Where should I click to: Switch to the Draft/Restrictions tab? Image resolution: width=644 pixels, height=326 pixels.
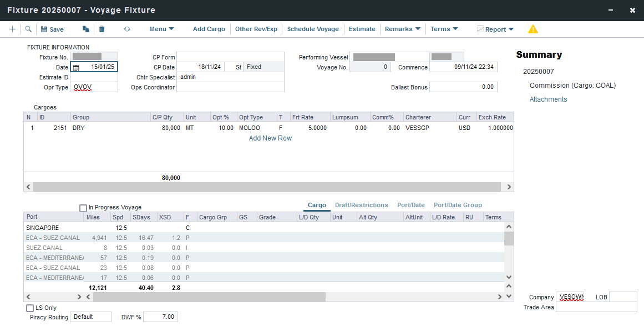click(x=361, y=205)
